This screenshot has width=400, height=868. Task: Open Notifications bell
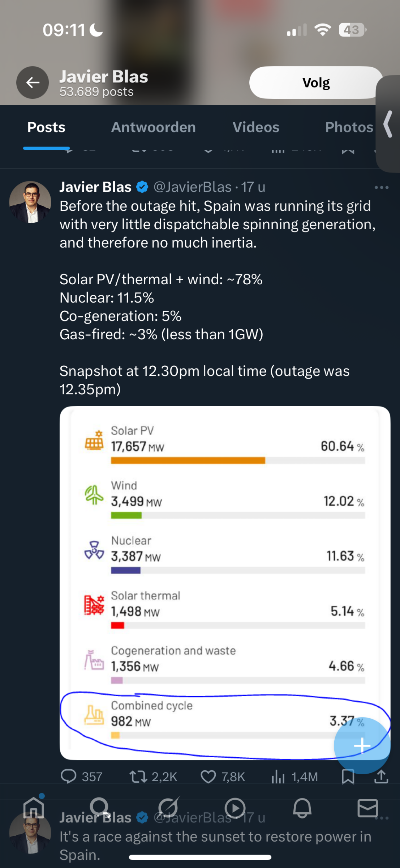click(x=302, y=808)
